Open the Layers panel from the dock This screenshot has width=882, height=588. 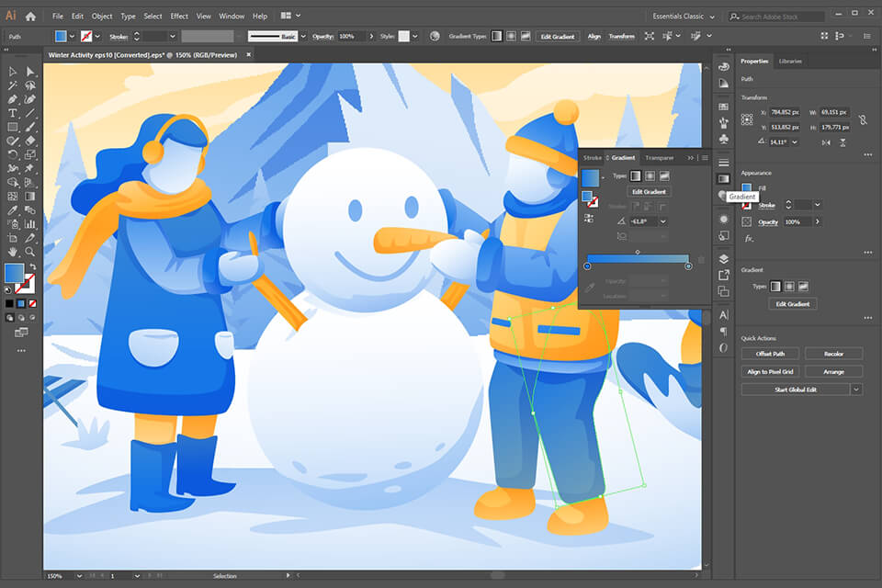(x=724, y=259)
